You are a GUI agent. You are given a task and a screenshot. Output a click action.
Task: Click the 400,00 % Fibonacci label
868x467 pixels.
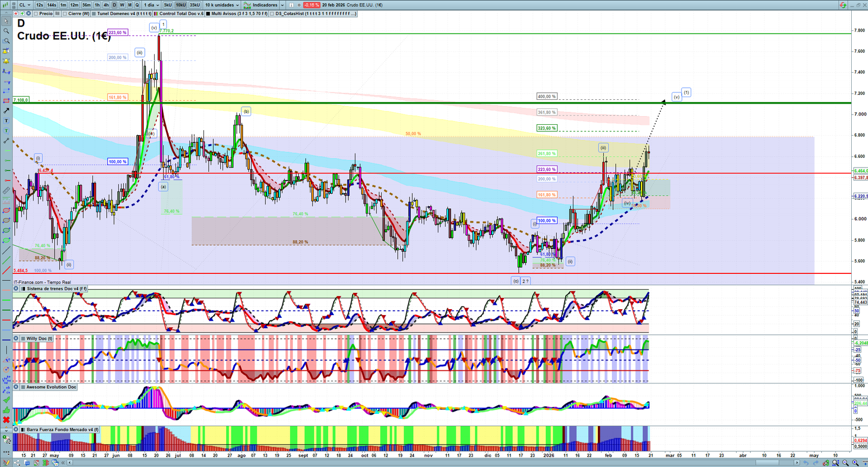pos(547,97)
